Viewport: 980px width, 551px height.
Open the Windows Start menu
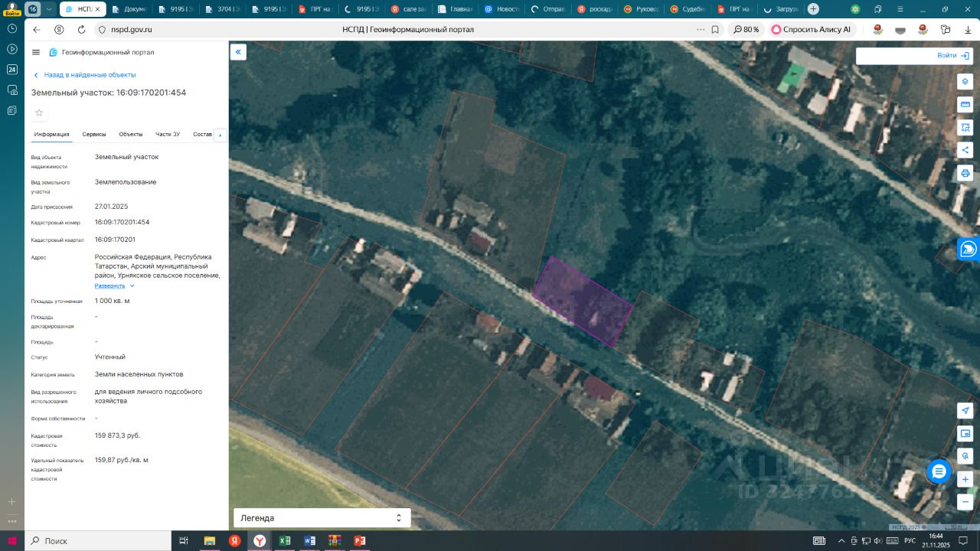(12, 540)
